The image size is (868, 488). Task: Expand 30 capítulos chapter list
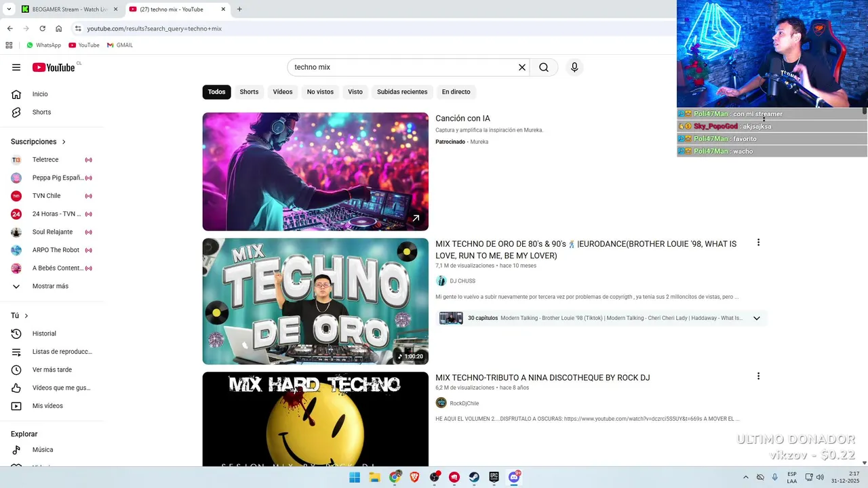click(757, 318)
